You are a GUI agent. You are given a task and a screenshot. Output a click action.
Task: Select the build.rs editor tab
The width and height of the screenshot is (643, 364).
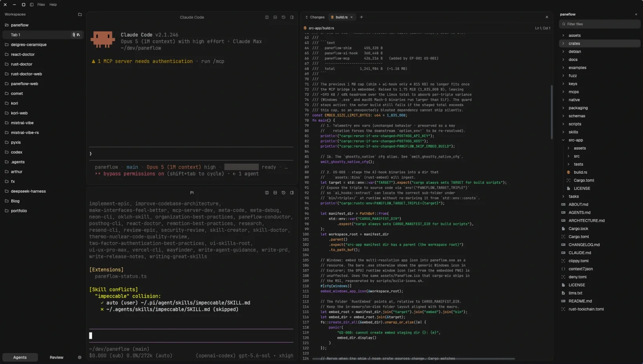tap(342, 17)
